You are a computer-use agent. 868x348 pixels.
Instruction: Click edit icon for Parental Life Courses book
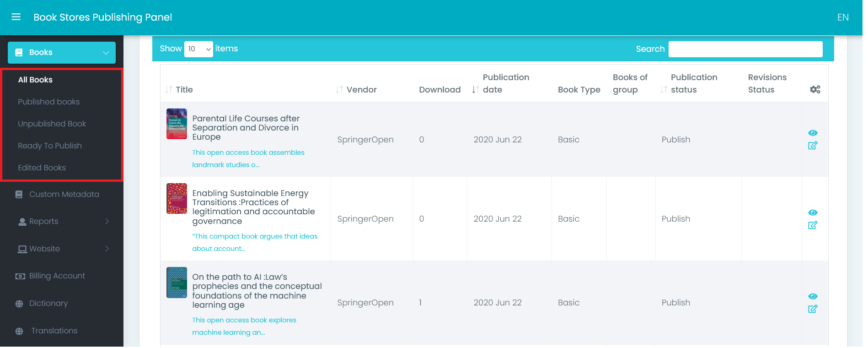(x=812, y=146)
